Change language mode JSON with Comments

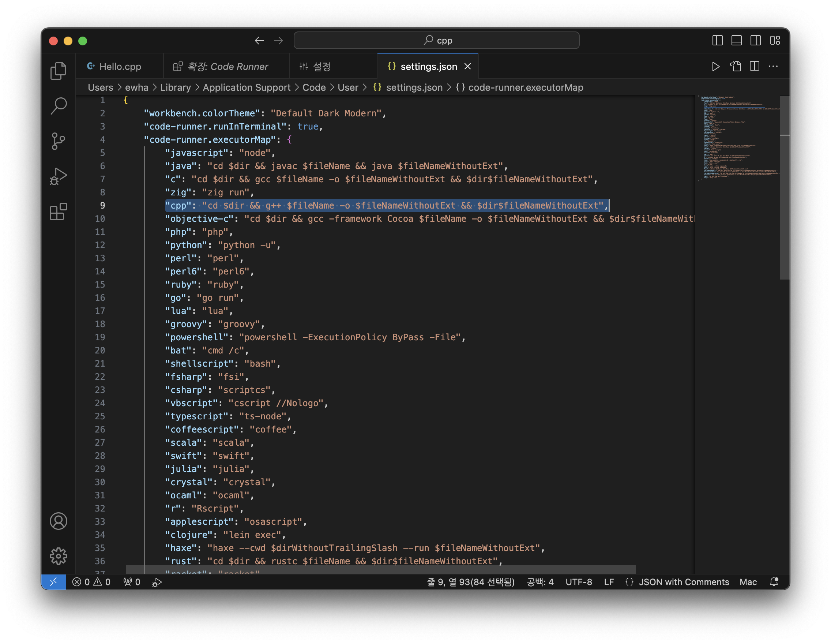[683, 582]
